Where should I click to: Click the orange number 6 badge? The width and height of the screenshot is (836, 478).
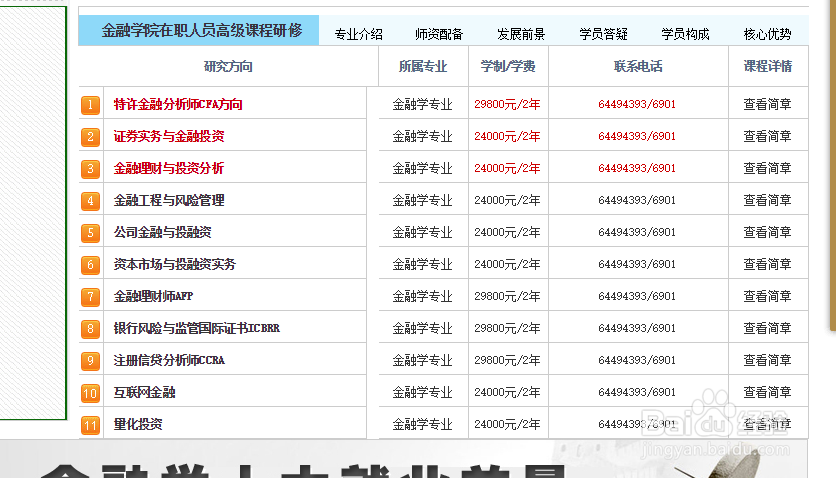click(x=90, y=264)
